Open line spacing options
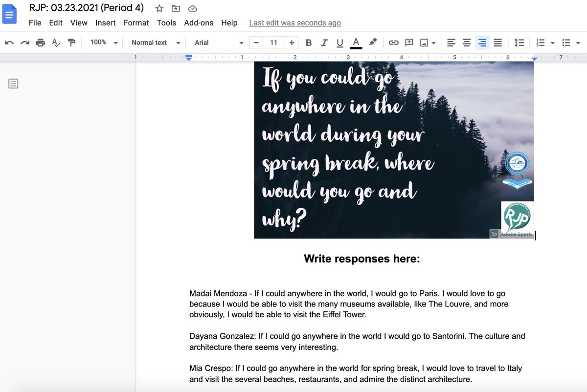587x392 pixels. 519,43
